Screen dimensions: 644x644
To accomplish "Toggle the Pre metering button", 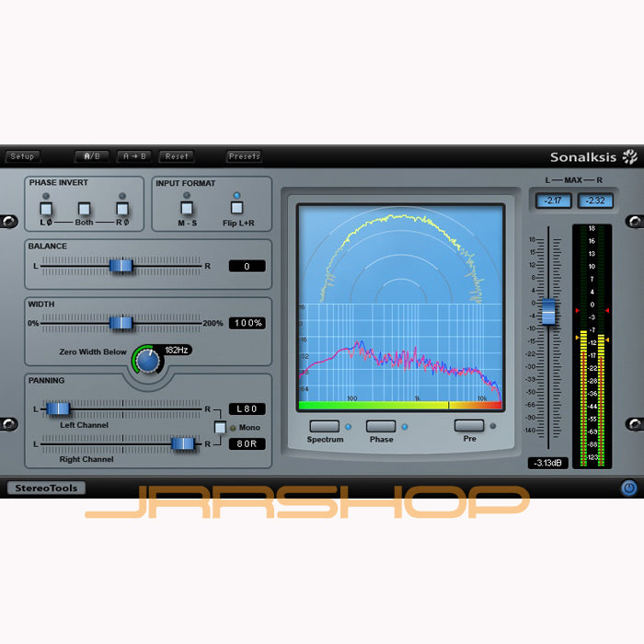I will [469, 425].
